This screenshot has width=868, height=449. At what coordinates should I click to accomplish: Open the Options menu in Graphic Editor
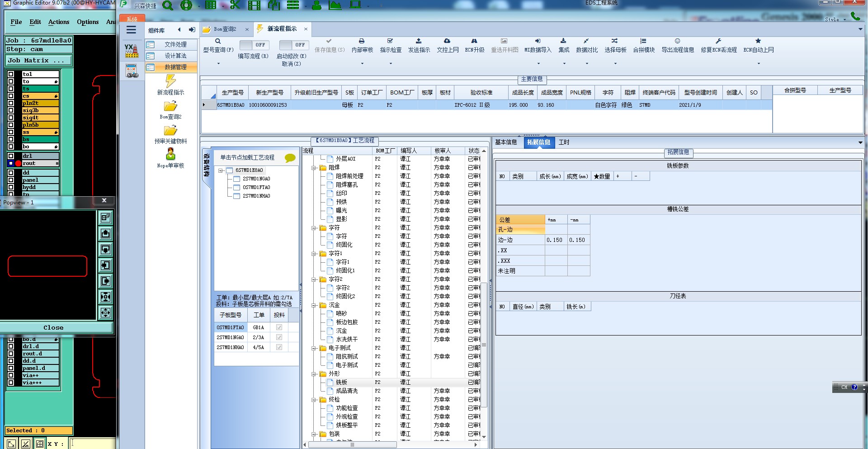click(x=88, y=22)
